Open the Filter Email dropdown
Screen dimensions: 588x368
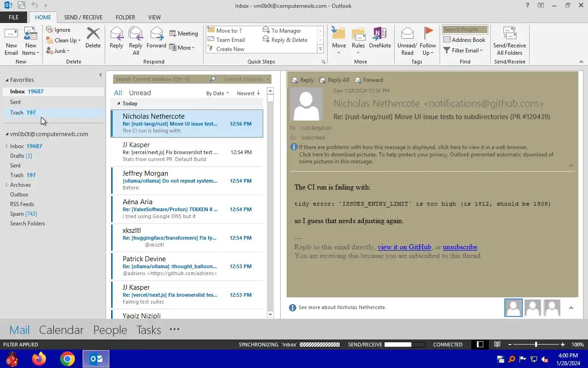pos(463,51)
